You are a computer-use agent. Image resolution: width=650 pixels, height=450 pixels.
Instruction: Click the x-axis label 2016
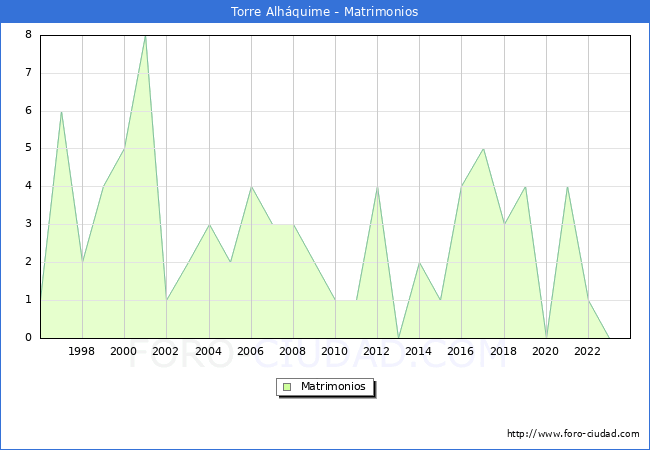pyautogui.click(x=461, y=351)
